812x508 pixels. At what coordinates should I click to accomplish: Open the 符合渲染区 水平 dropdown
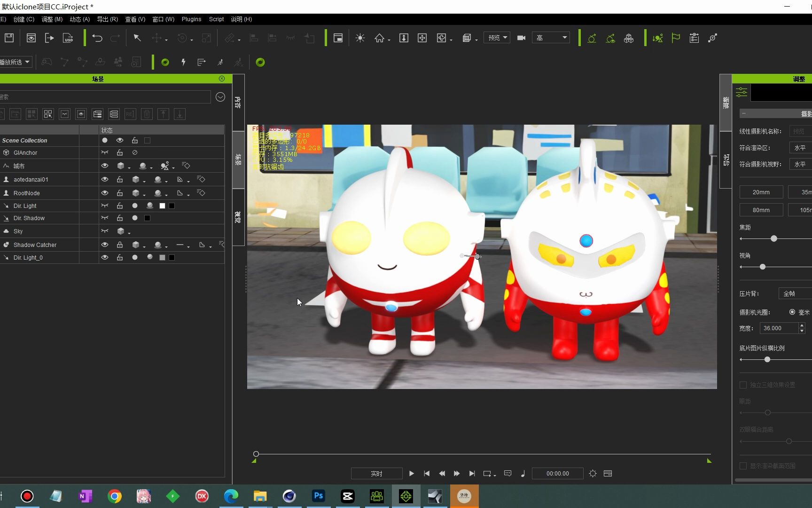click(800, 148)
